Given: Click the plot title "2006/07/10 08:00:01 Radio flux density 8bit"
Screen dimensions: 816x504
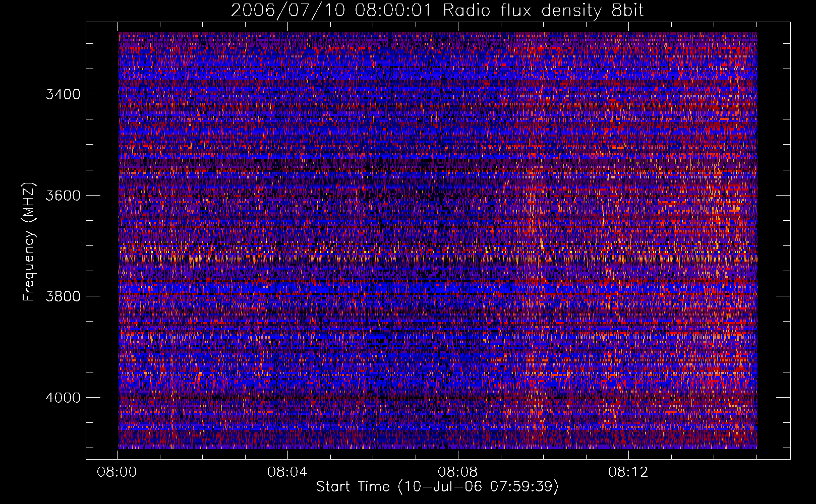Looking at the screenshot, I should [x=437, y=10].
